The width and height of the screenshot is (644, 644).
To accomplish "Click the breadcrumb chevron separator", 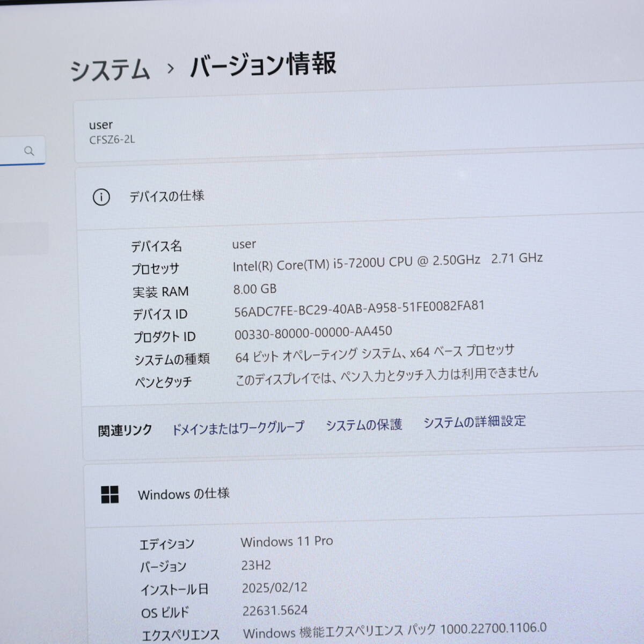I will [x=171, y=69].
